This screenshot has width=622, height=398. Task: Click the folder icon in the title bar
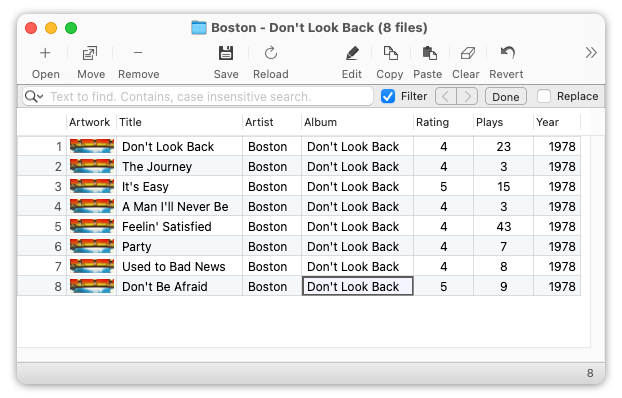199,28
